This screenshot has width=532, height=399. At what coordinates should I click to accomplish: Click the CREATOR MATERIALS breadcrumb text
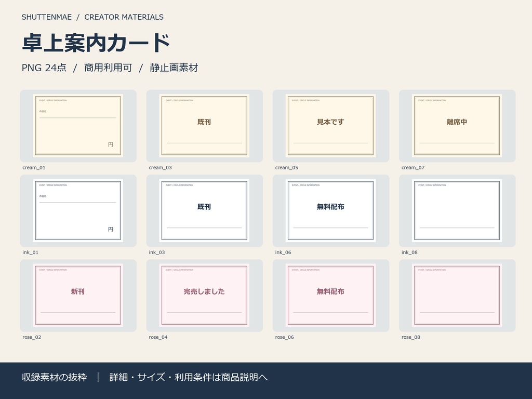(124, 17)
